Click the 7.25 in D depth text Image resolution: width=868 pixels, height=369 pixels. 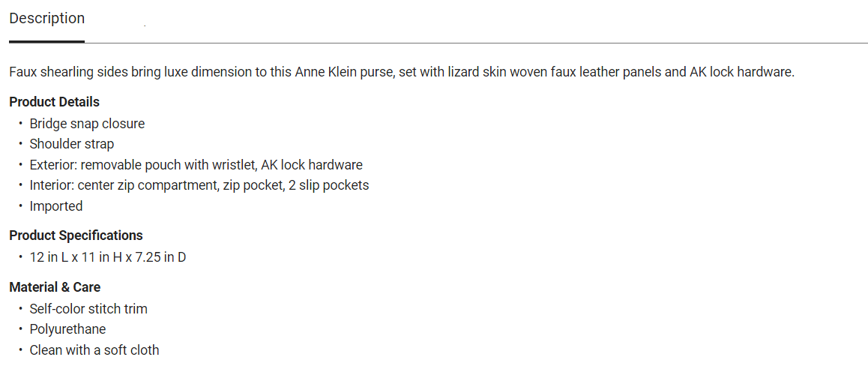(x=160, y=257)
